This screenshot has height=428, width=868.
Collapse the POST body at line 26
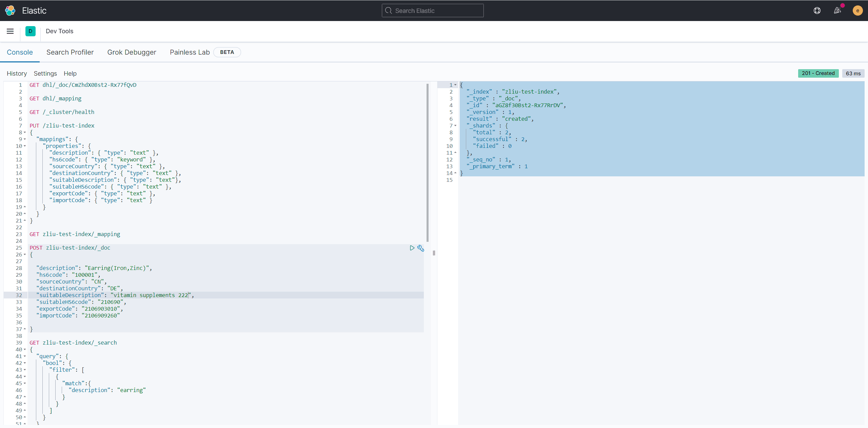25,254
